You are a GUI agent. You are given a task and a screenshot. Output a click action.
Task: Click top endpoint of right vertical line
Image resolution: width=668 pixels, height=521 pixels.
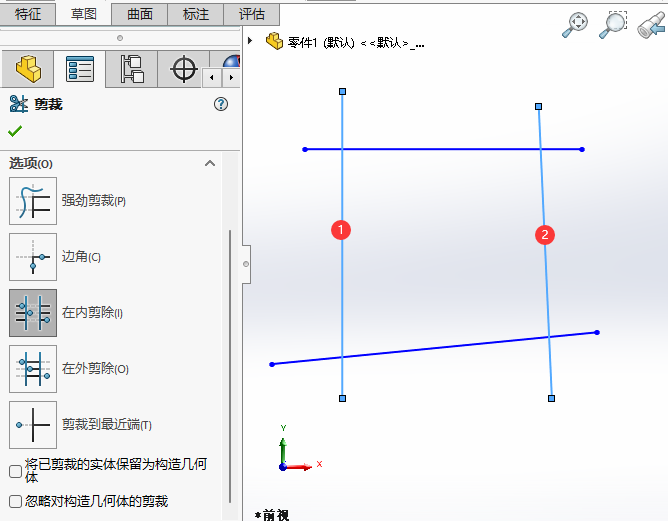[538, 107]
